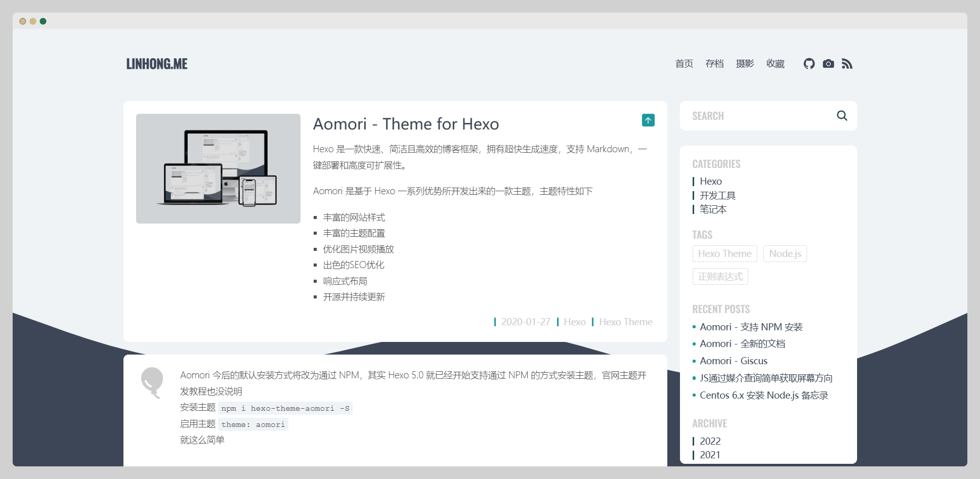Go to the 存档 menu item
The image size is (980, 479).
click(714, 64)
